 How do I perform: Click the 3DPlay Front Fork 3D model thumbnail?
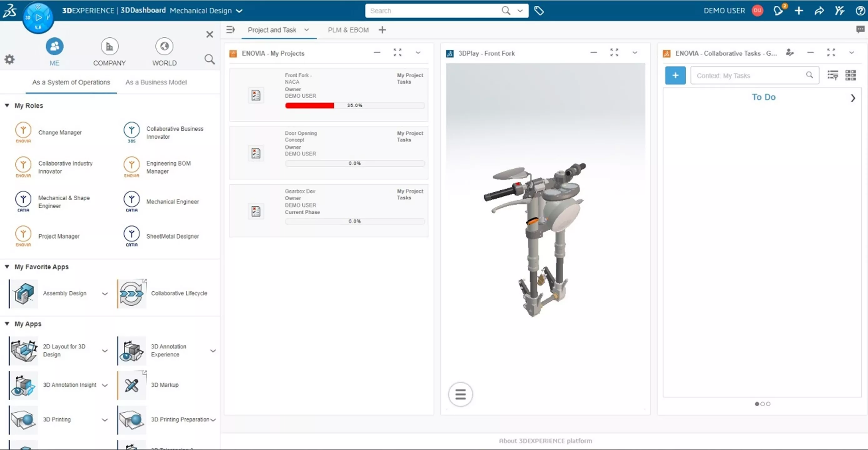coord(545,230)
